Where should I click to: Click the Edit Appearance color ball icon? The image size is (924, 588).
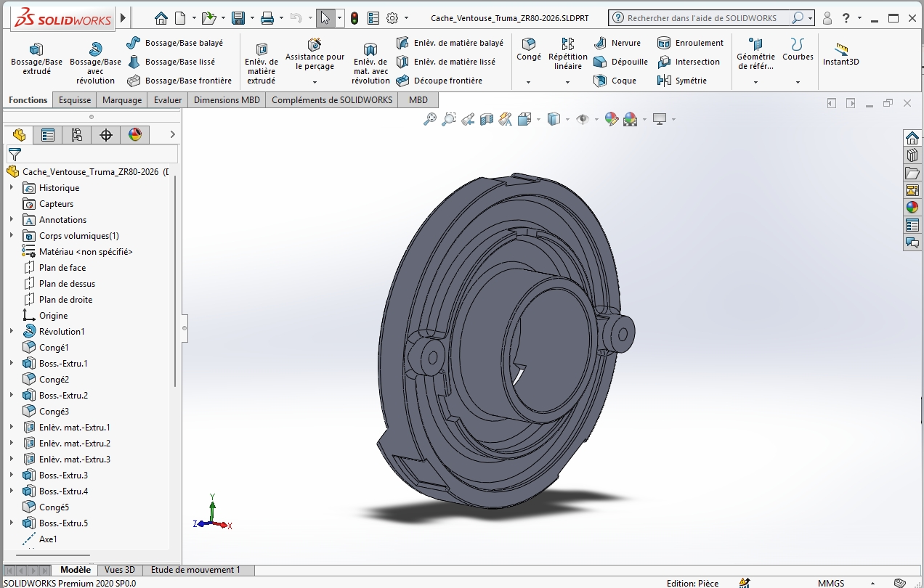611,119
